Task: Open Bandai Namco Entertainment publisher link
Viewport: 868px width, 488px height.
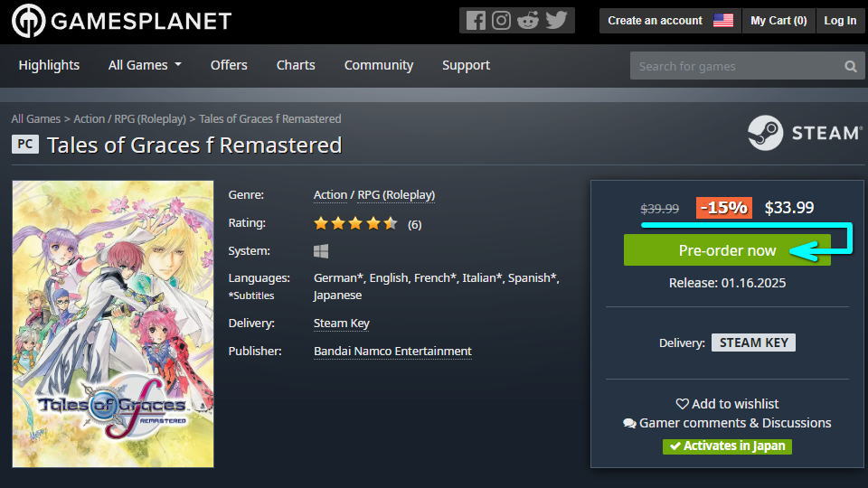Action: (x=392, y=351)
